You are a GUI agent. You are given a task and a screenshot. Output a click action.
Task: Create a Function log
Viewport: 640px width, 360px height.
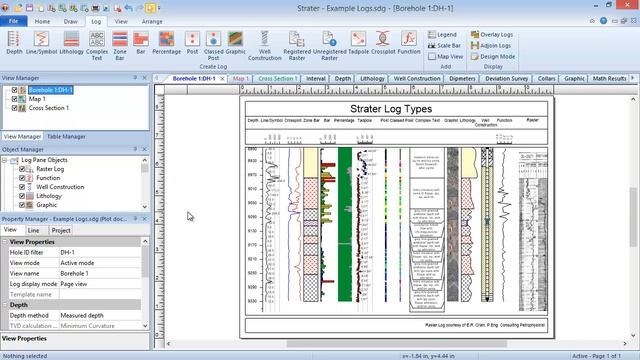tap(409, 43)
